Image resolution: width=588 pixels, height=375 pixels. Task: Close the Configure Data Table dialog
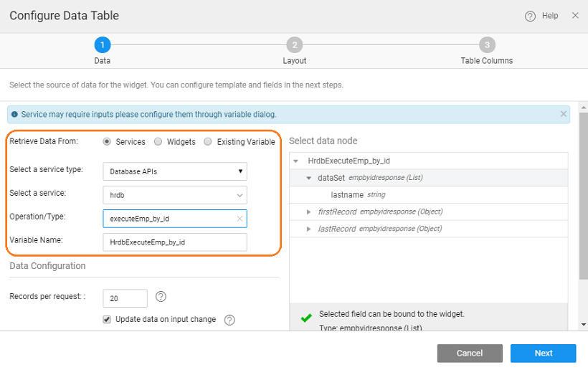(575, 15)
